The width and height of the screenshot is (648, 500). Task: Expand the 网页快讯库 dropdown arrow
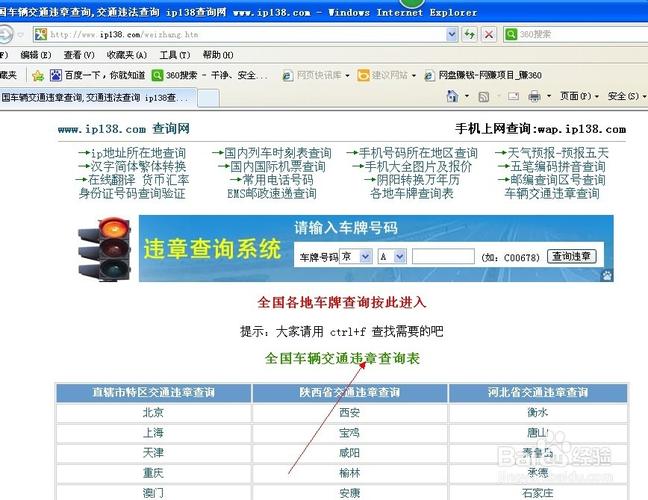347,76
